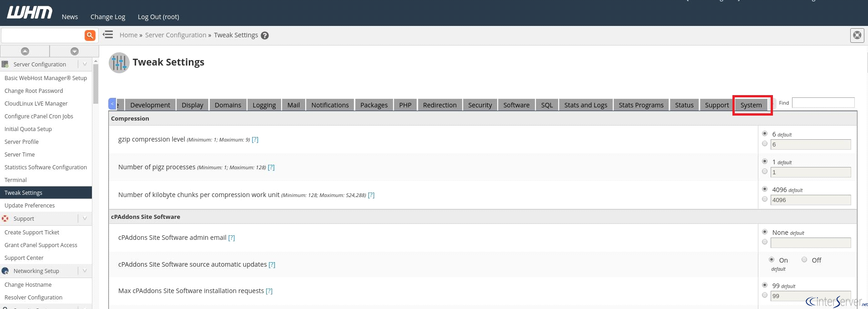Open the Tweak Settings help question icon

point(265,35)
